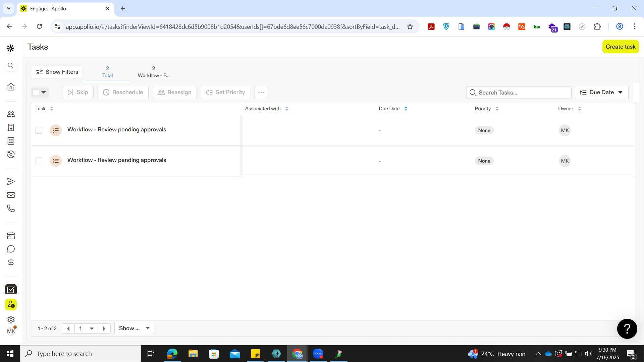This screenshot has width=644, height=362.
Task: Open the weather widget showing Heavy rain
Action: (496, 354)
